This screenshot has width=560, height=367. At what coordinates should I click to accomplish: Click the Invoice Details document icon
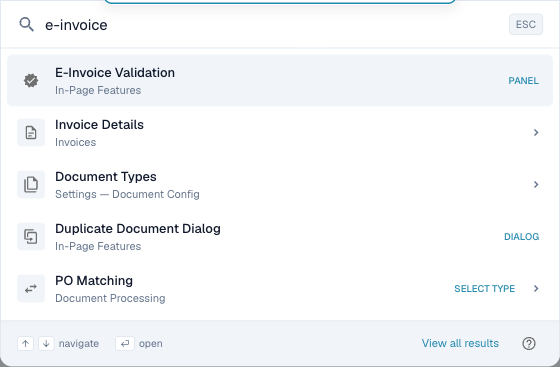[31, 132]
